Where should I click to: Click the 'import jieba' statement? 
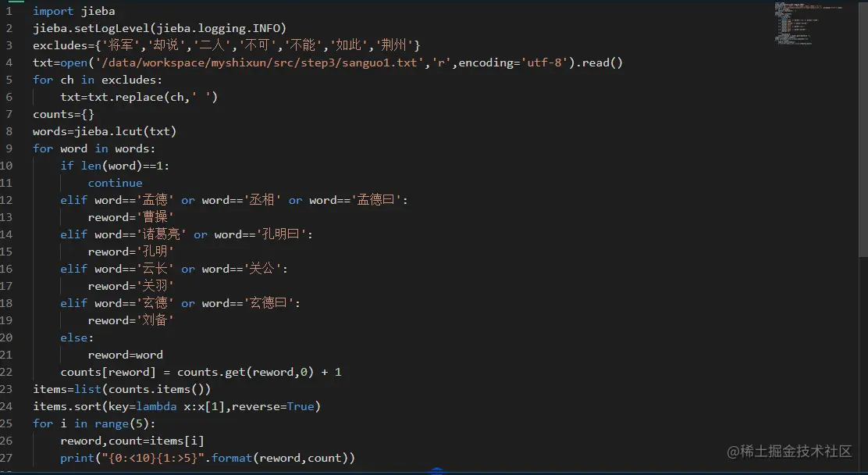point(73,11)
